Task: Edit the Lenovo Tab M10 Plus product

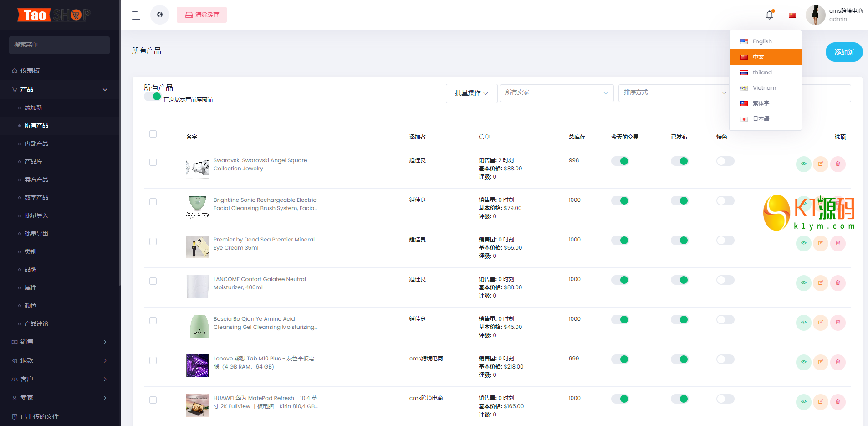Action: tap(820, 362)
